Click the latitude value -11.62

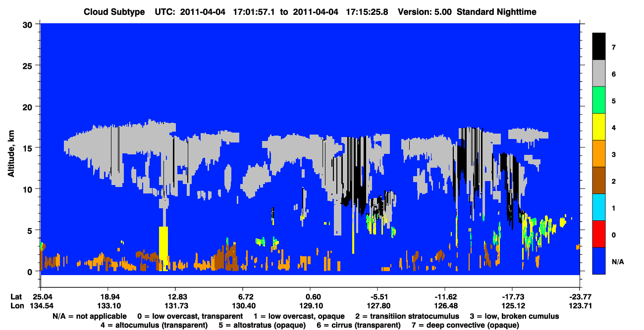pyautogui.click(x=445, y=297)
